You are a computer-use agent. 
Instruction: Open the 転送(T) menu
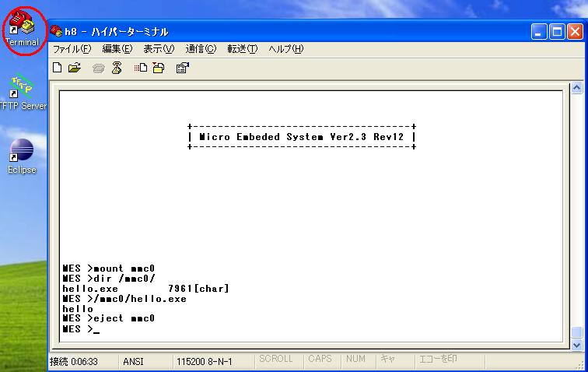click(x=242, y=49)
